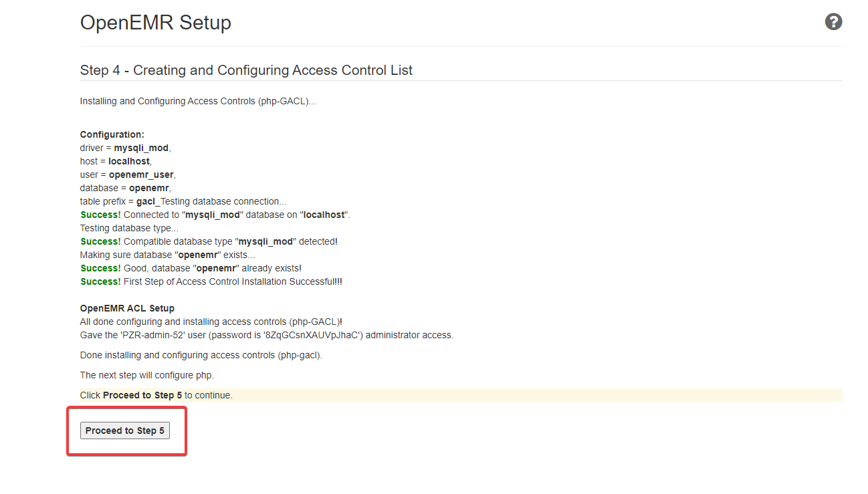Click the first green Success! label
The width and height of the screenshot is (868, 494).
101,215
